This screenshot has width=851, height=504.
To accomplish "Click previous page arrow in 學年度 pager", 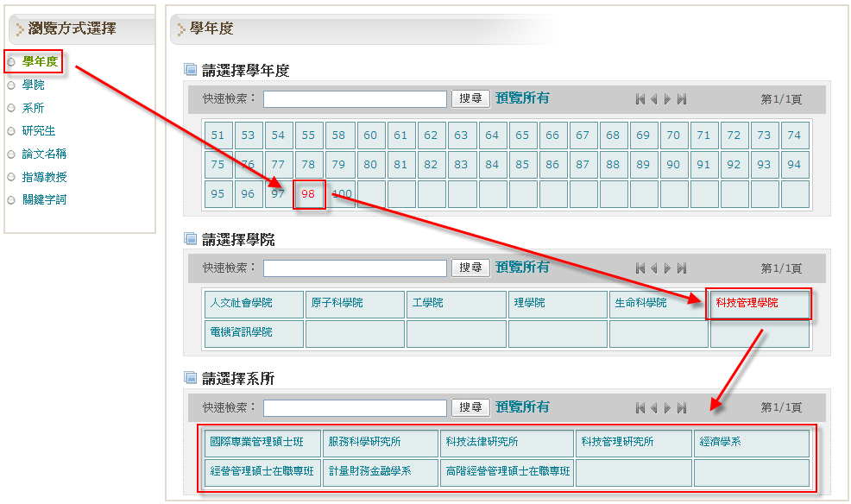I will pyautogui.click(x=653, y=99).
